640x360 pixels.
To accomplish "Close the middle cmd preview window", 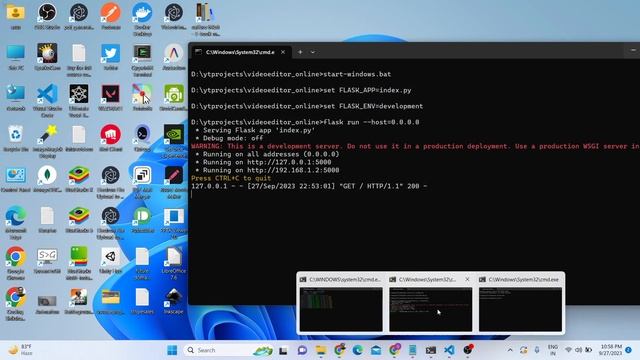I will click(467, 280).
